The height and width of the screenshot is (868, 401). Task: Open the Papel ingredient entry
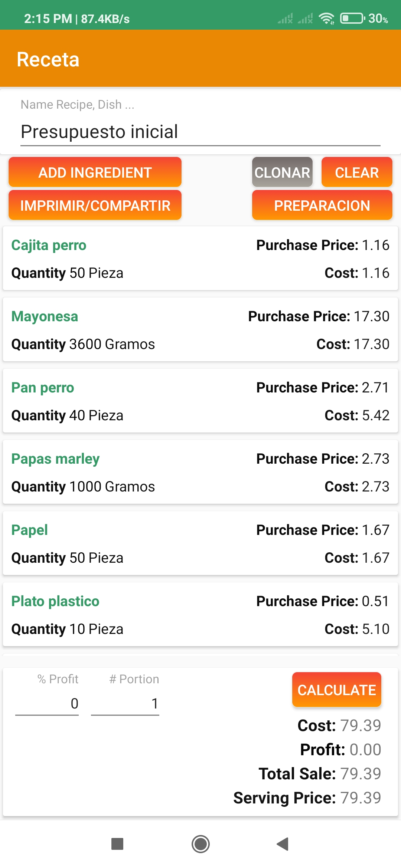point(200,543)
